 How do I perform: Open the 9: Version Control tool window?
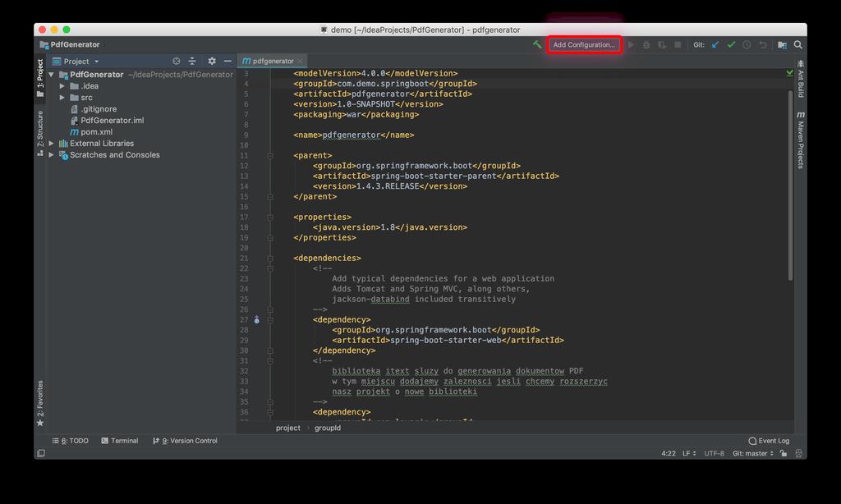click(x=185, y=441)
